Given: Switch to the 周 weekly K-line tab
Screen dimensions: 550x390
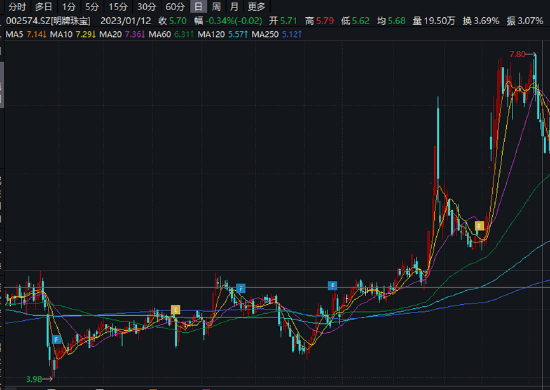Looking at the screenshot, I should (x=216, y=7).
